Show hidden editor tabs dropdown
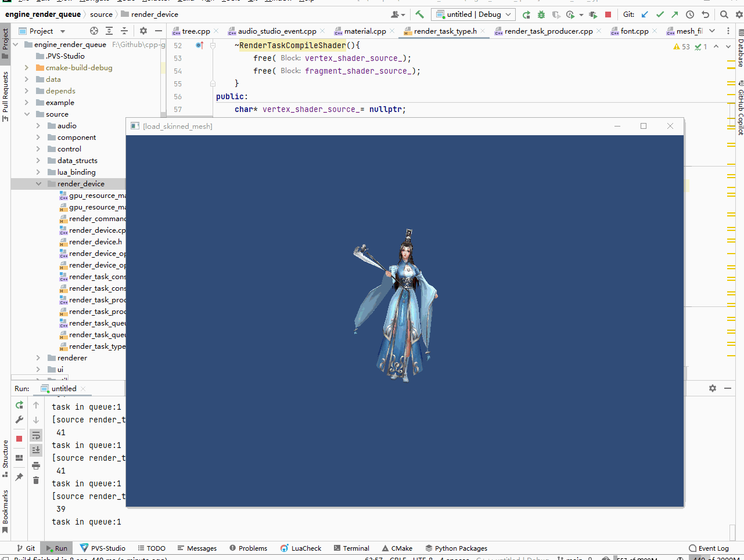Viewport: 744px width, 560px height. tap(713, 31)
